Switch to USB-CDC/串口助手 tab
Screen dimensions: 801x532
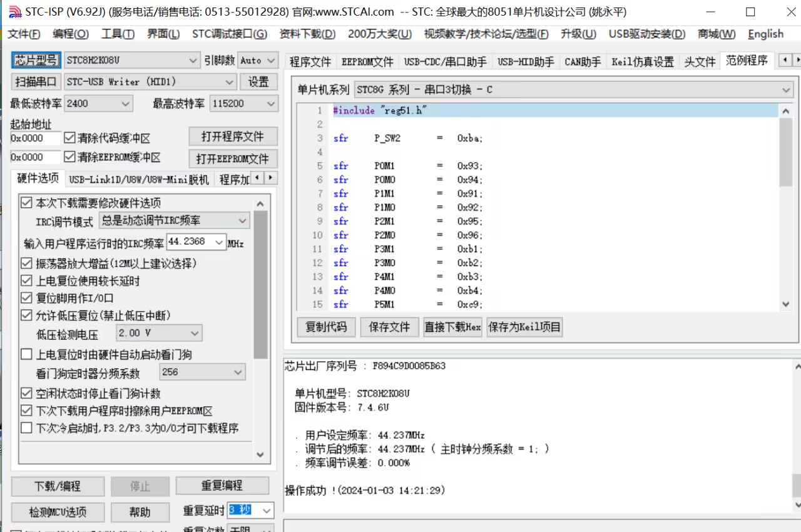(x=445, y=61)
